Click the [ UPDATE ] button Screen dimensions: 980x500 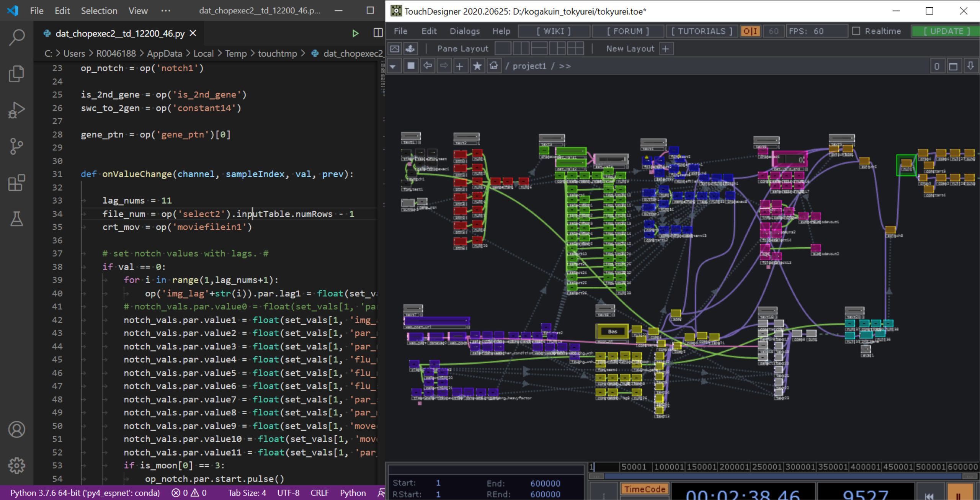(946, 31)
